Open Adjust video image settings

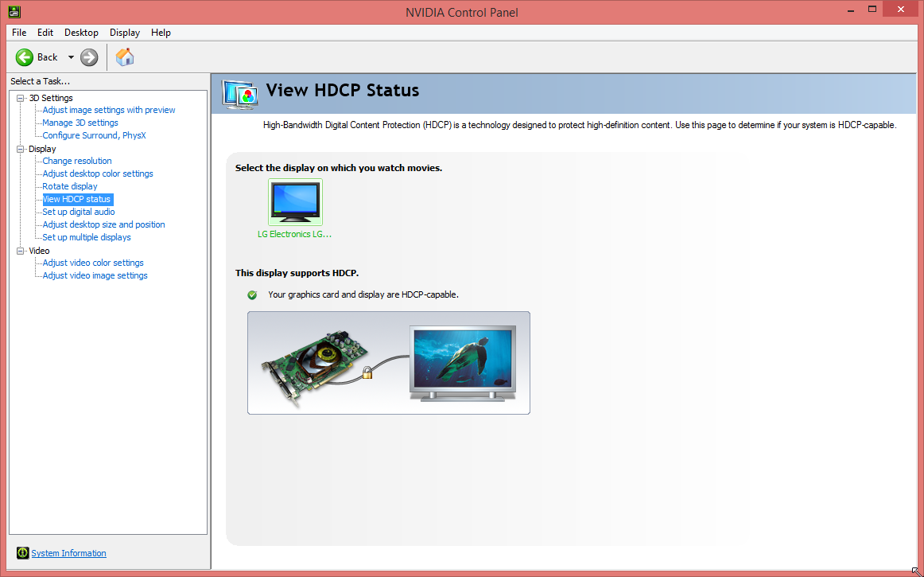[95, 275]
